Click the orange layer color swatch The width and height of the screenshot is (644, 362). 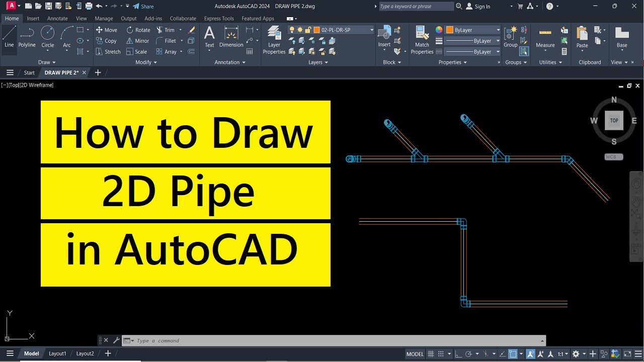tap(317, 30)
